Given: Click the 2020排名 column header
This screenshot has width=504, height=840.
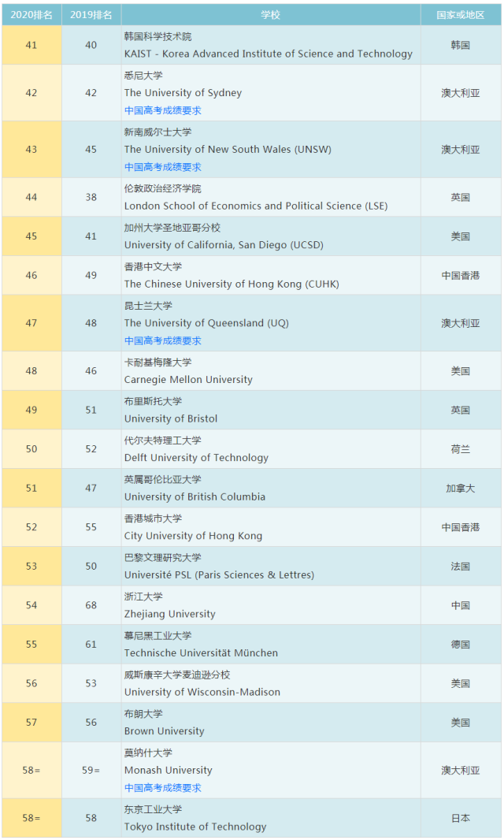Looking at the screenshot, I should (31, 15).
